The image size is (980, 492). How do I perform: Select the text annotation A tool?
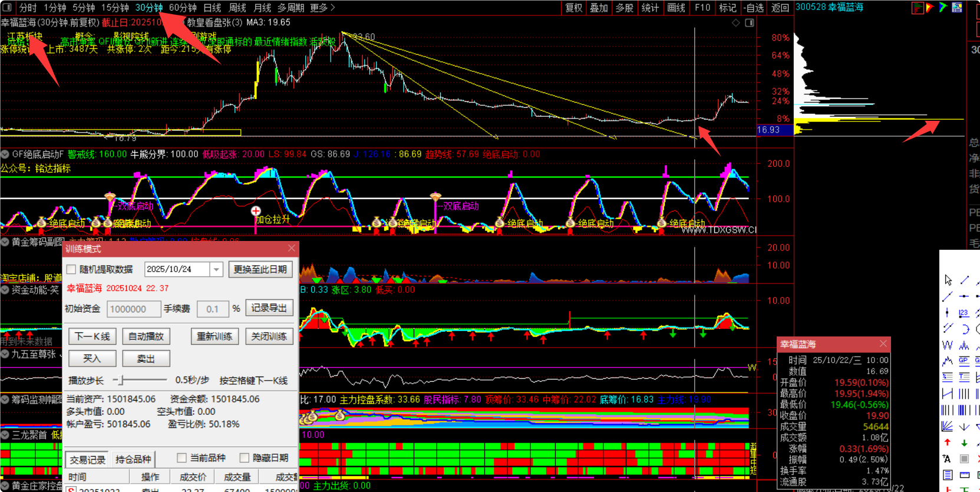click(948, 458)
